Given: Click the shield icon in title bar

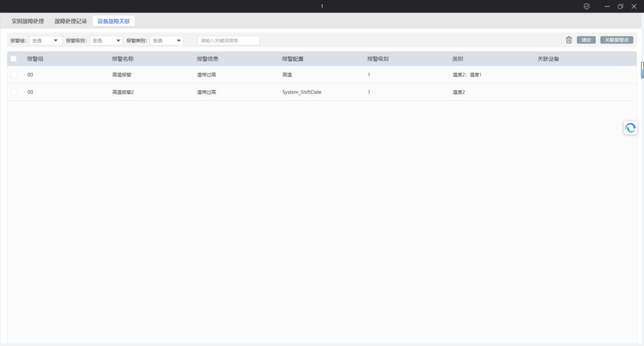Looking at the screenshot, I should tap(586, 7).
